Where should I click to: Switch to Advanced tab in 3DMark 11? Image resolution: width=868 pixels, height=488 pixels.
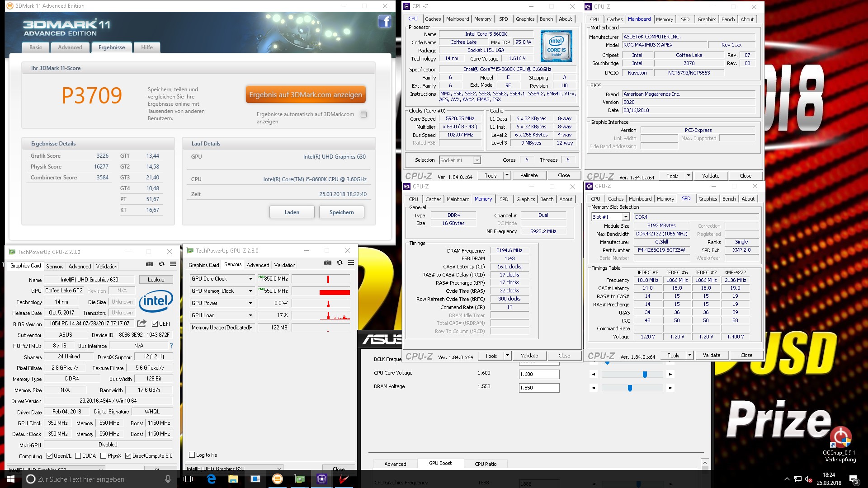[70, 47]
